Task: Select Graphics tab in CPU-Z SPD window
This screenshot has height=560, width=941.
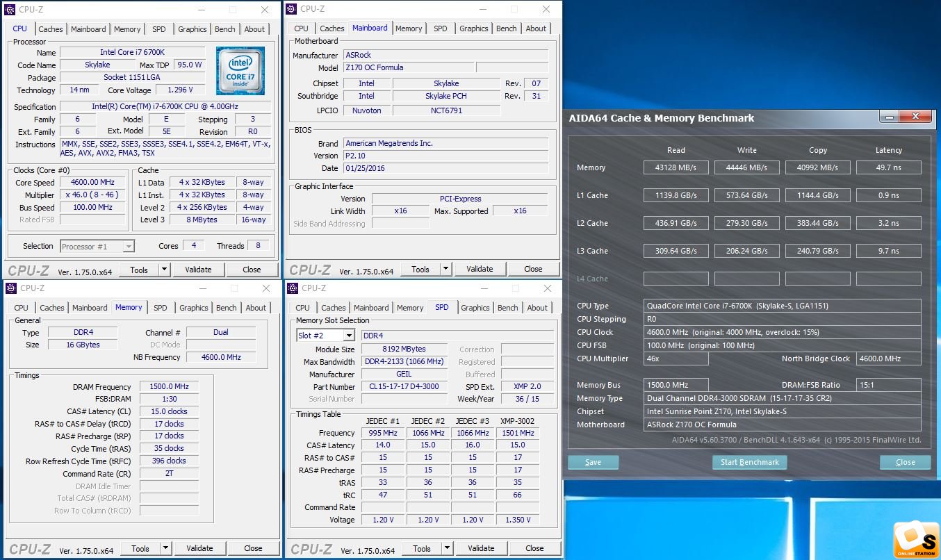Action: click(475, 308)
